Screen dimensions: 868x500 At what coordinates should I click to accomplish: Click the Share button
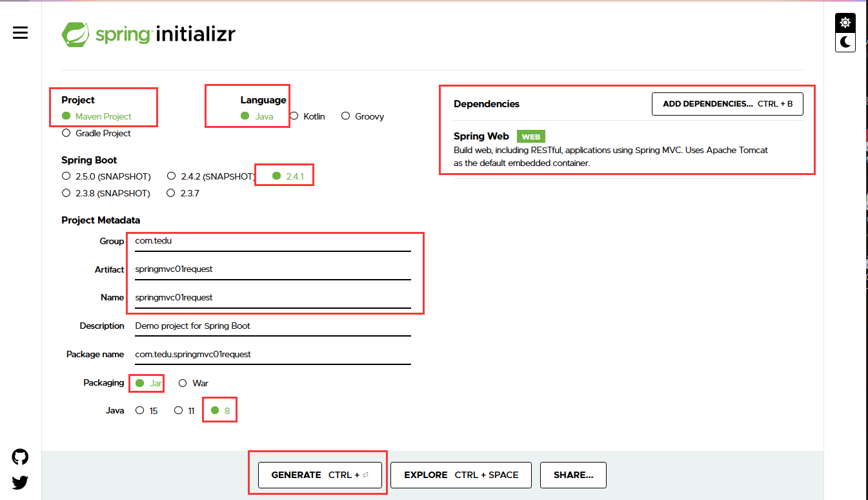(x=573, y=475)
